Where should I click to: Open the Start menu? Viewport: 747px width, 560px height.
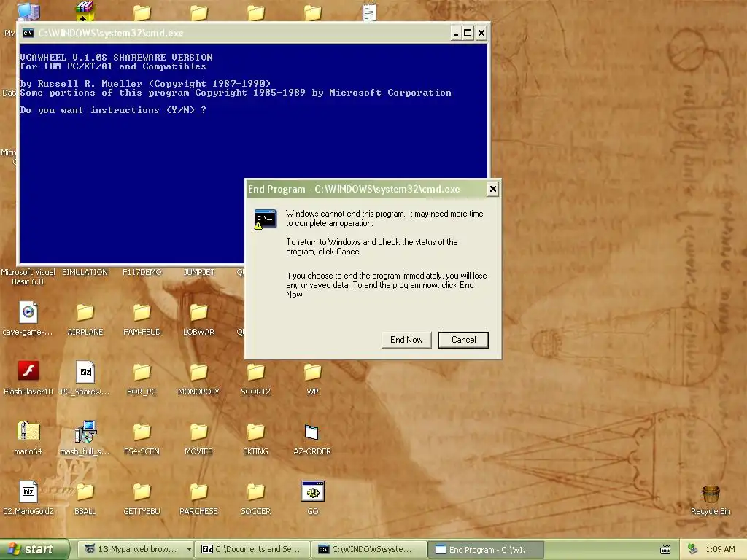[34, 550]
